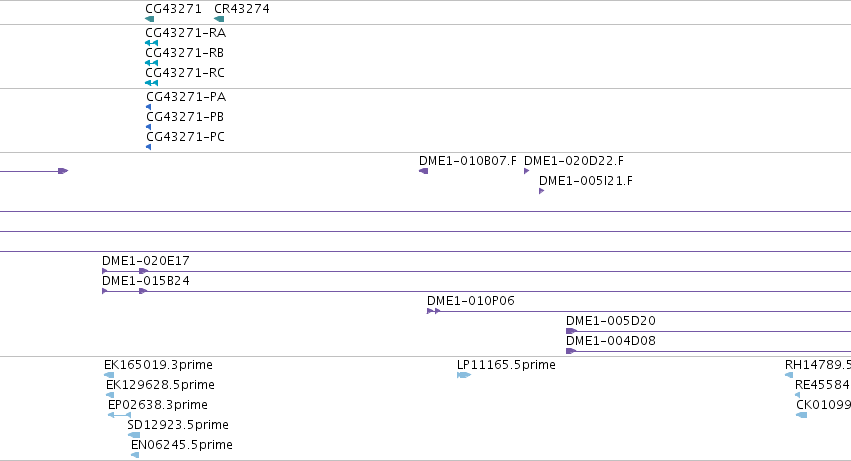Screen dimensions: 851x461
Task: Click the SD12923.5prime EST glyph
Action: point(134,435)
